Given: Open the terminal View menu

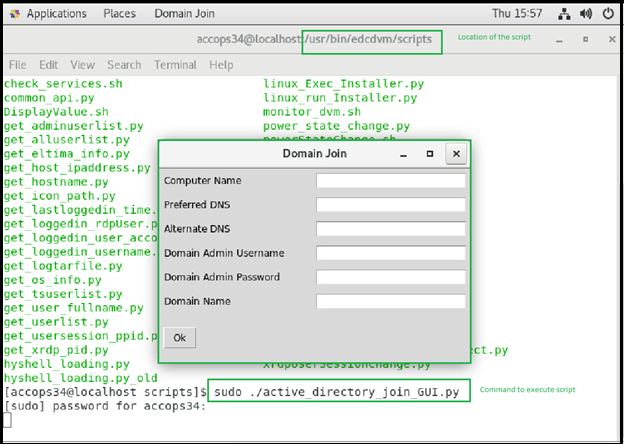Looking at the screenshot, I should pyautogui.click(x=82, y=64).
